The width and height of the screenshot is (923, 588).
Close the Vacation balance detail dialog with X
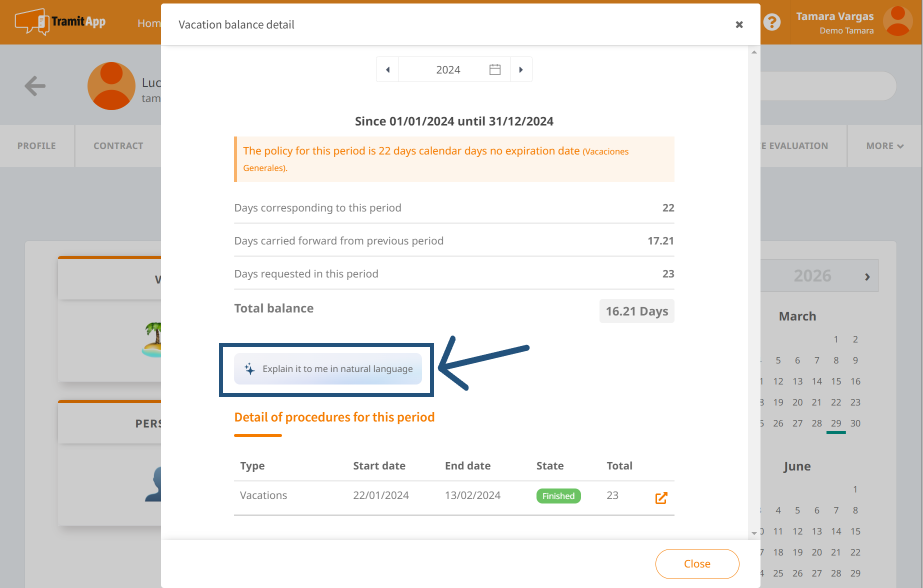click(739, 24)
